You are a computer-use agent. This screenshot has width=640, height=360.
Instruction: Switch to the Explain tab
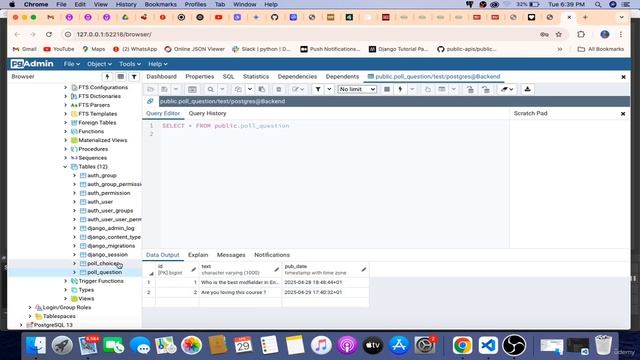[x=198, y=255]
